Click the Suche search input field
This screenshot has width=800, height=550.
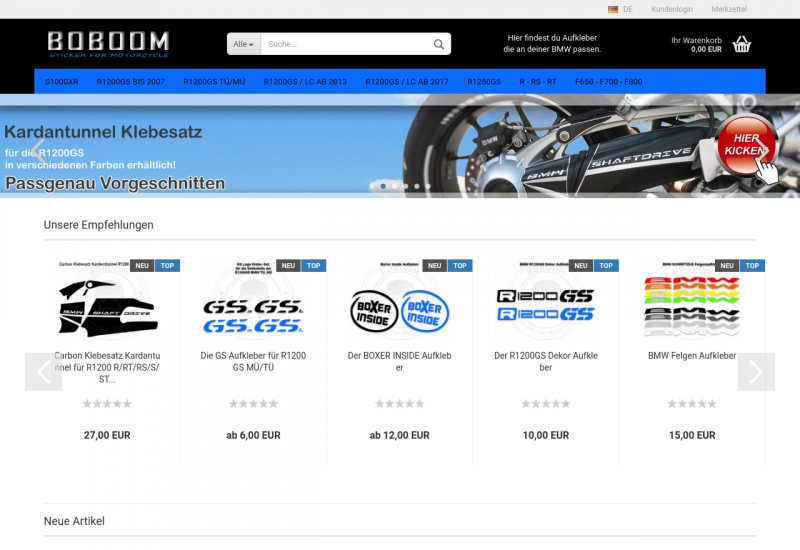[345, 44]
